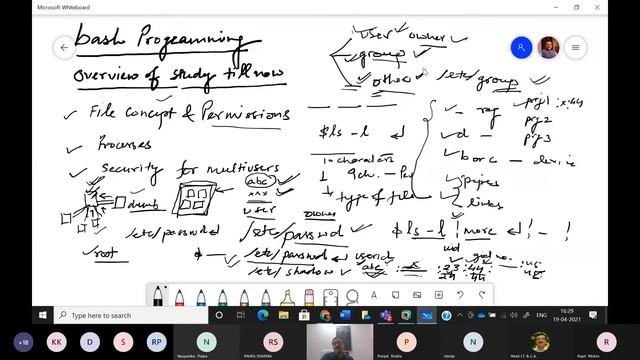Select participant avatar RP
This screenshot has width=640, height=360.
157,342
